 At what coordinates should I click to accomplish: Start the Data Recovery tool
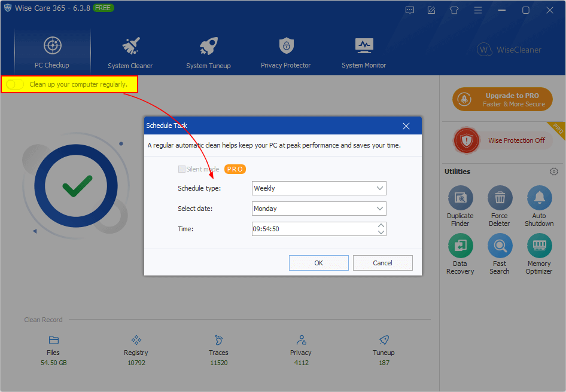460,254
